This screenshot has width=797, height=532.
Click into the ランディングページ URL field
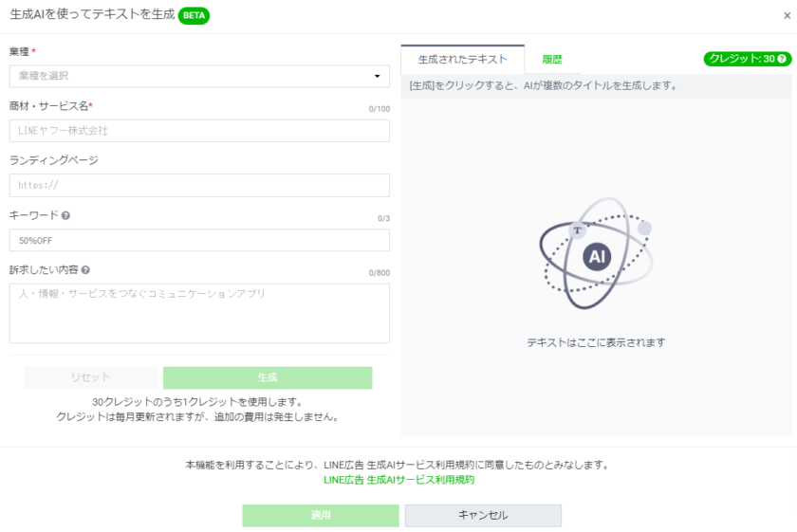click(x=199, y=186)
